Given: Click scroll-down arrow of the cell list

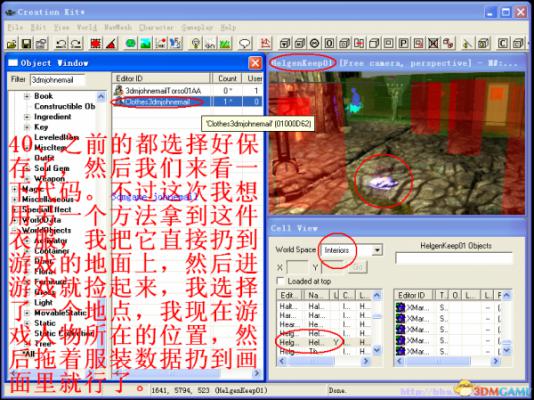Looking at the screenshot, I should (x=377, y=350).
